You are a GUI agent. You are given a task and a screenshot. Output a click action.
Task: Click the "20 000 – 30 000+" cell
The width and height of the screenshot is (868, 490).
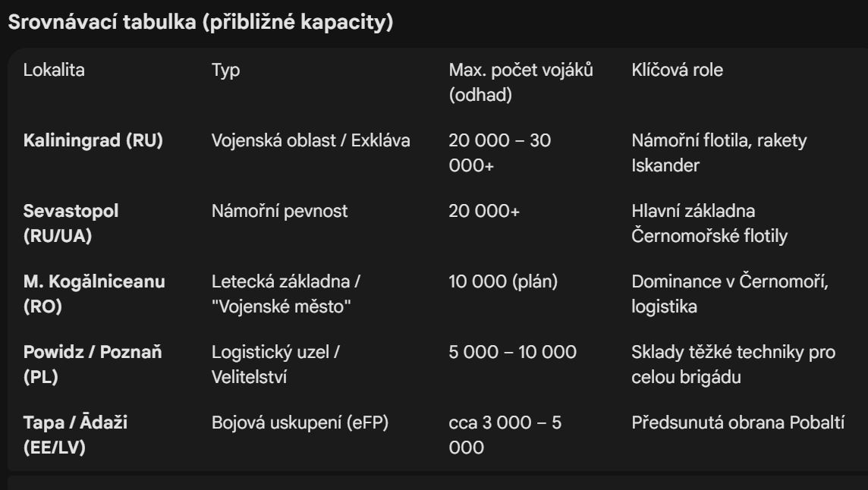500,152
